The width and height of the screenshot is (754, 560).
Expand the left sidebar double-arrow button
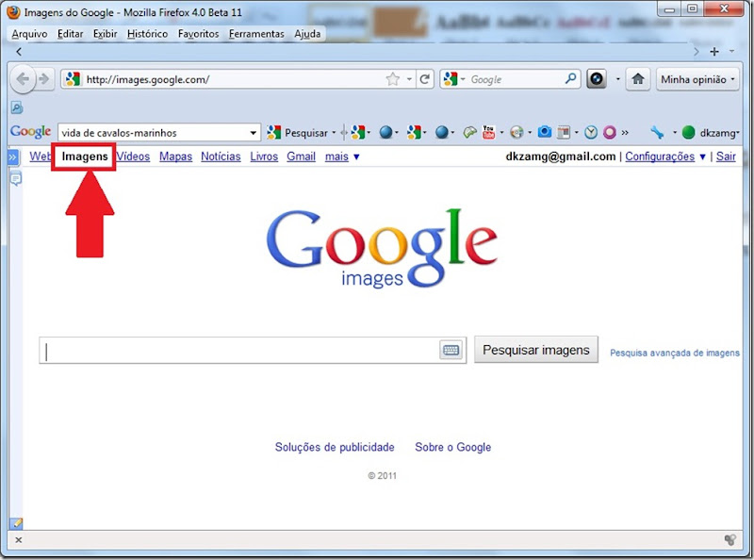(x=13, y=156)
